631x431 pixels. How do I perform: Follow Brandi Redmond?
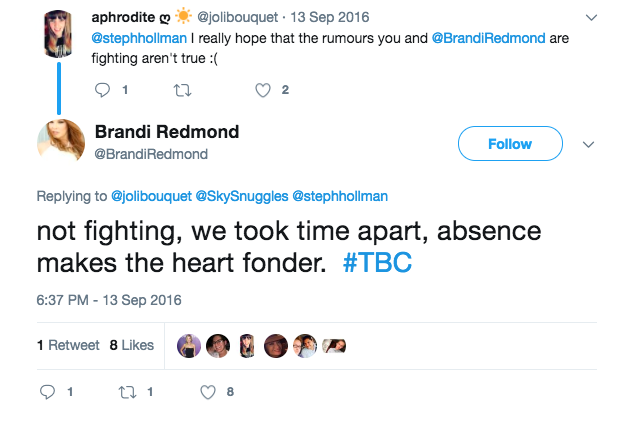(x=509, y=144)
